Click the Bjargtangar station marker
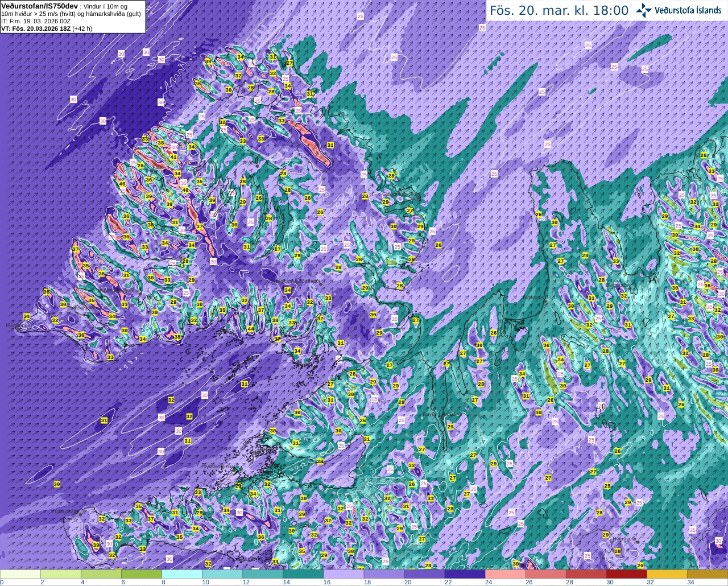 pyautogui.click(x=18, y=329)
